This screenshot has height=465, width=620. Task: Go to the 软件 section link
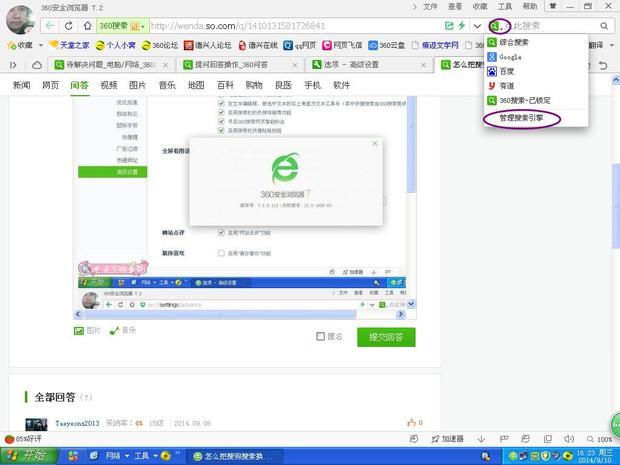[x=342, y=85]
